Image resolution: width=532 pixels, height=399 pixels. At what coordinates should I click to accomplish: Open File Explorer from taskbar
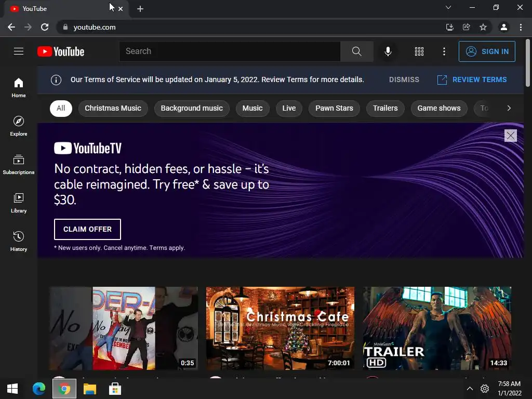pos(90,389)
